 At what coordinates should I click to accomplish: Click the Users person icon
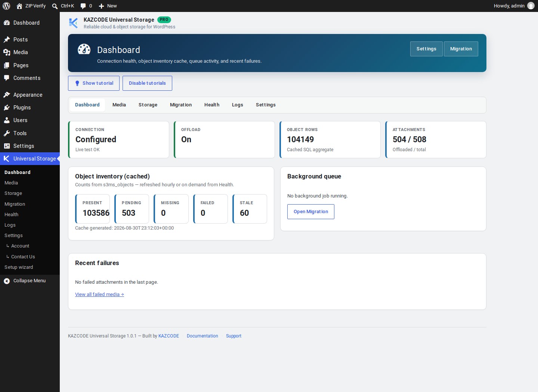point(7,120)
